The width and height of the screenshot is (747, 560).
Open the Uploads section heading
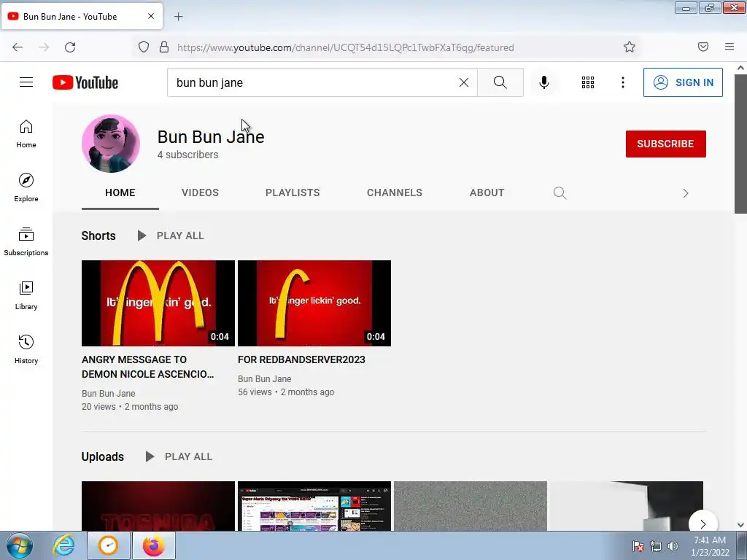(x=102, y=456)
